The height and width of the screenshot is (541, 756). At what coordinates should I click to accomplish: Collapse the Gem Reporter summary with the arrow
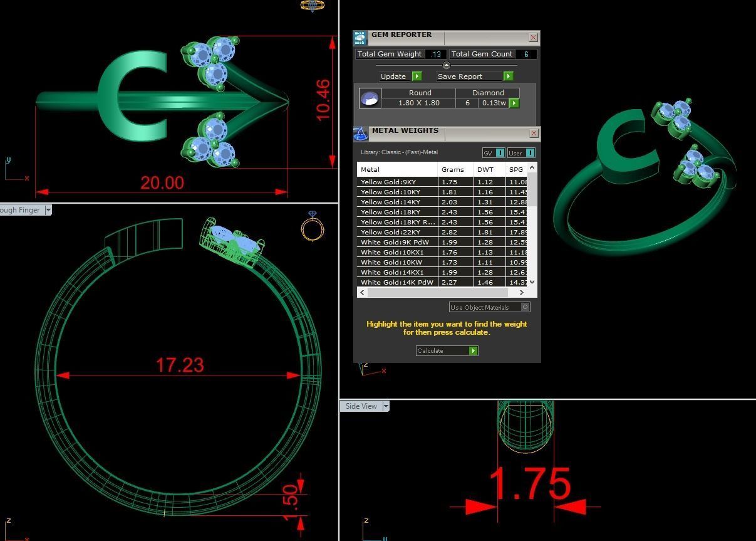(446, 65)
